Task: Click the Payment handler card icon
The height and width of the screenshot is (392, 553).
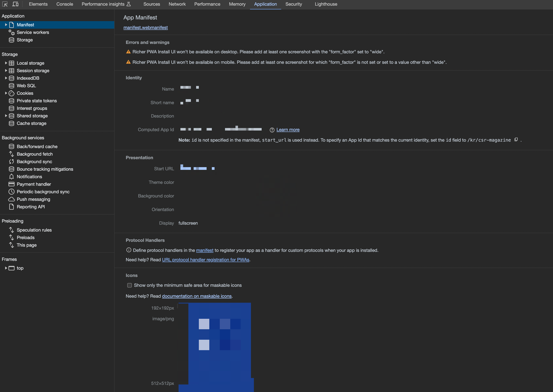Action: (11, 184)
